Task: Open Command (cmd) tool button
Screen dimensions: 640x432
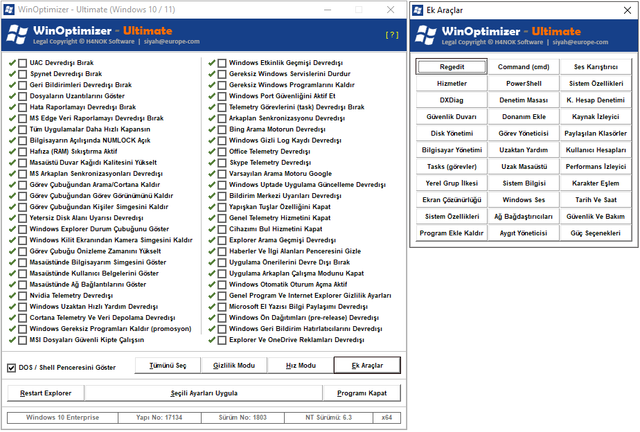Action: coord(524,67)
